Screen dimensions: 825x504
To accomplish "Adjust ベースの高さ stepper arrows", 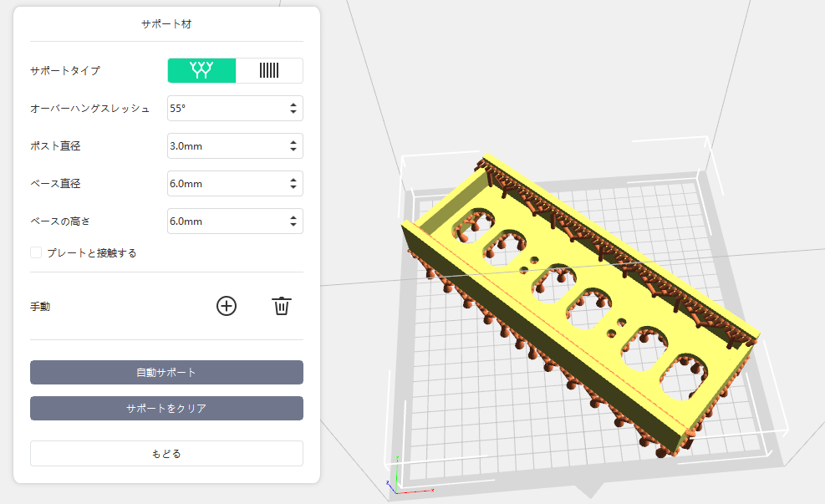I will [x=293, y=221].
